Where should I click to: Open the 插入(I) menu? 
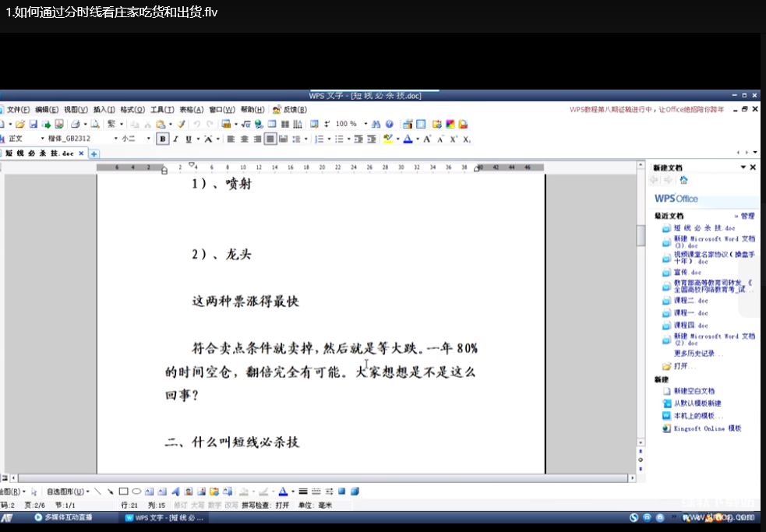click(x=104, y=109)
